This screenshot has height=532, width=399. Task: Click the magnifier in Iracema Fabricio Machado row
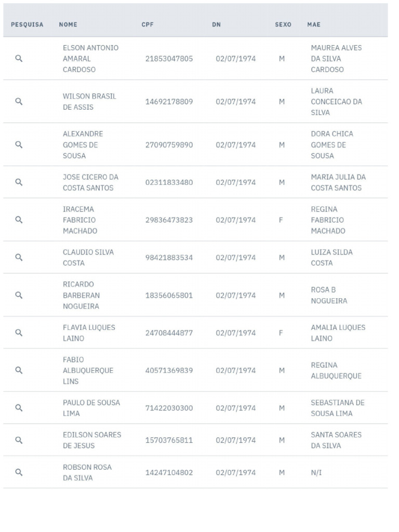tap(19, 220)
